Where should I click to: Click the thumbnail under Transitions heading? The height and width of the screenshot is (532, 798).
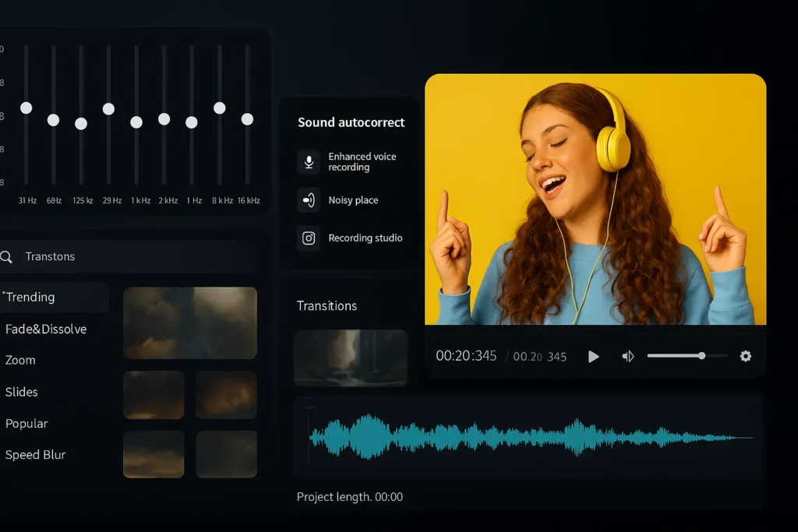point(351,358)
